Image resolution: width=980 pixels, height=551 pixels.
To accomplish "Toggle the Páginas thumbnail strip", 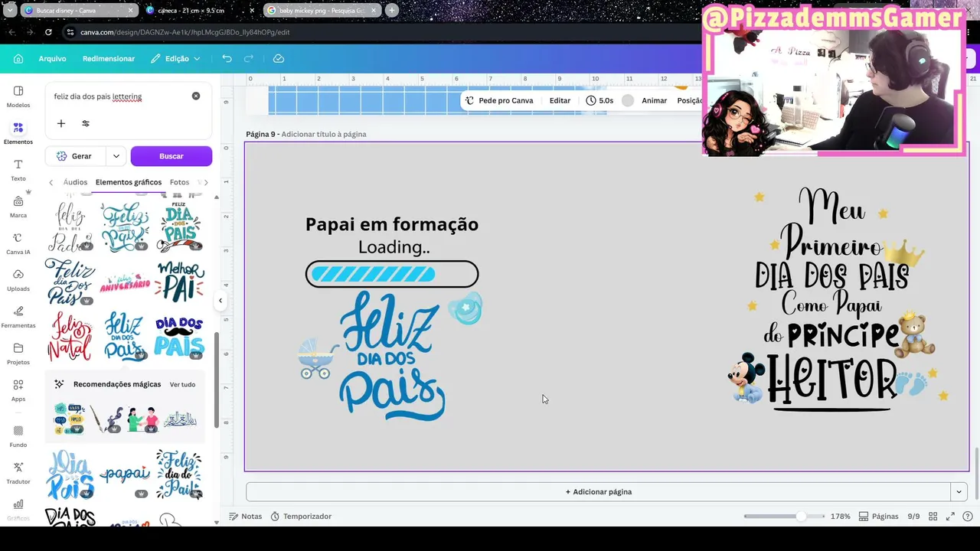I will (x=878, y=517).
